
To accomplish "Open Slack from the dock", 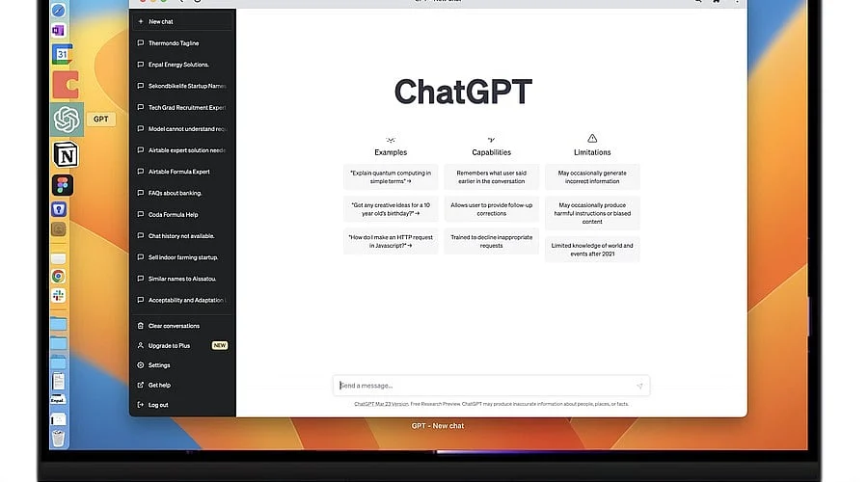I will 59,296.
